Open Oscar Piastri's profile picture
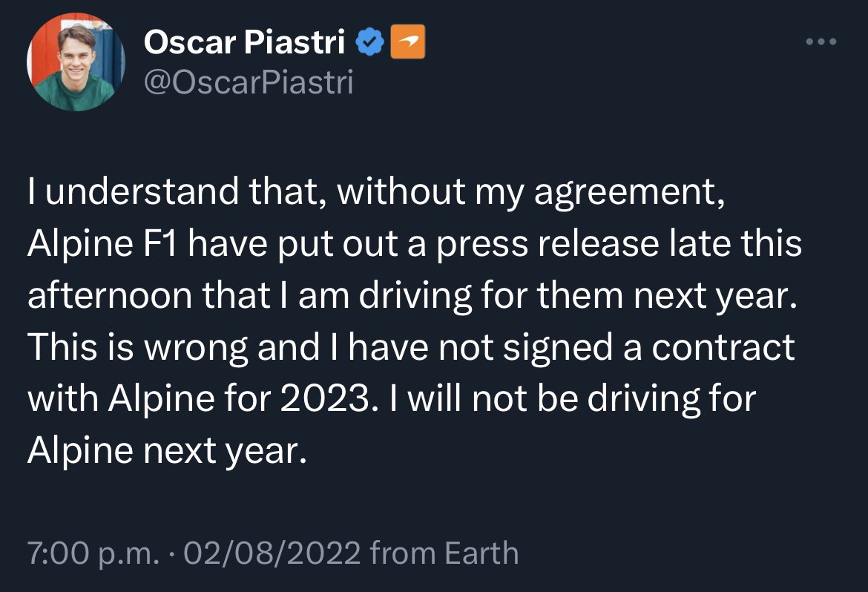Screen dimensions: 868x592 click(76, 62)
